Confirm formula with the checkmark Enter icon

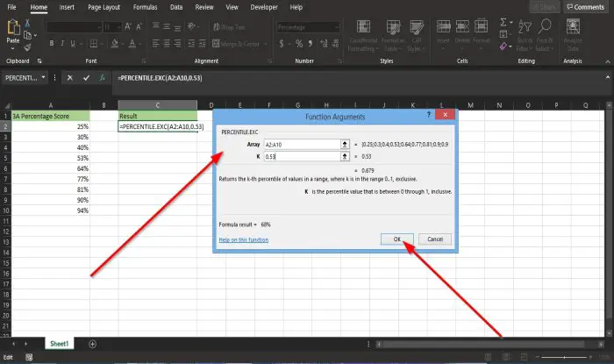point(86,78)
